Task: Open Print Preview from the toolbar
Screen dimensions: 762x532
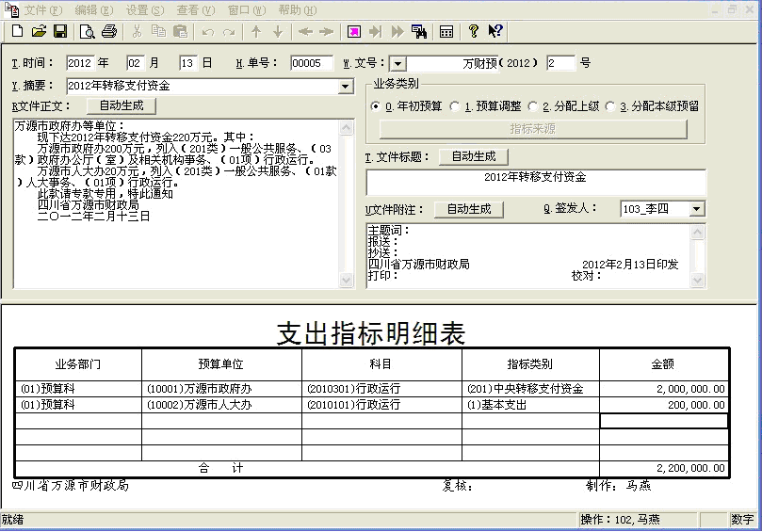Action: 88,32
